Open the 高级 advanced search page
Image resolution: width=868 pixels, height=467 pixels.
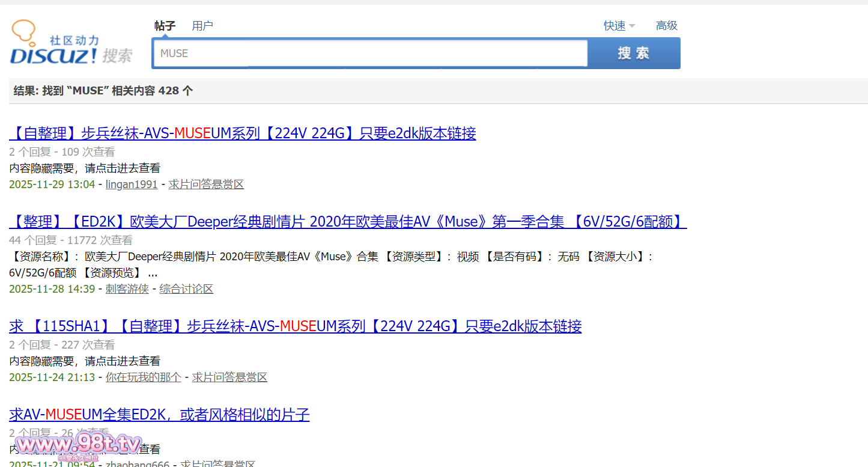click(666, 25)
